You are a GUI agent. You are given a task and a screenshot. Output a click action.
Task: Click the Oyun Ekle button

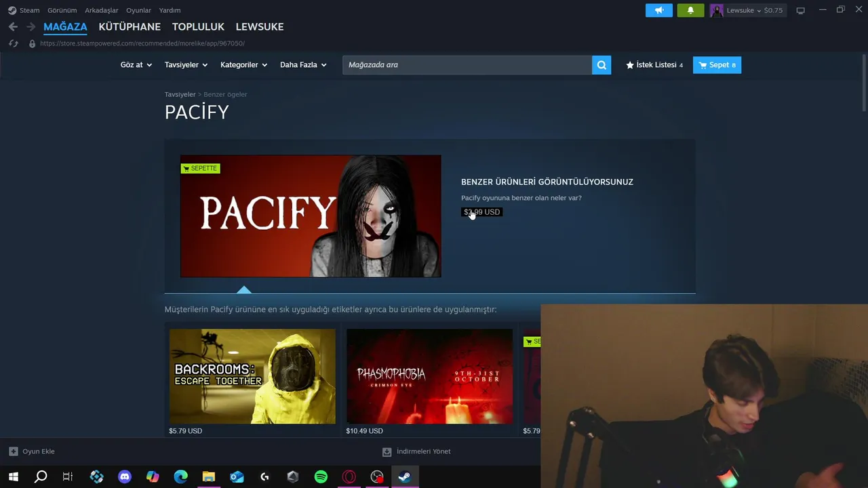point(32,451)
